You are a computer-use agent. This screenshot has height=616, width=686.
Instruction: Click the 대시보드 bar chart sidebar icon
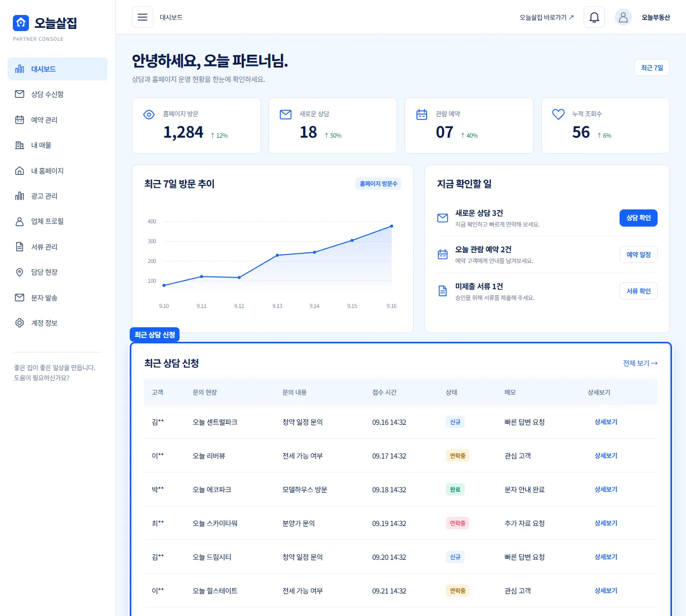20,69
